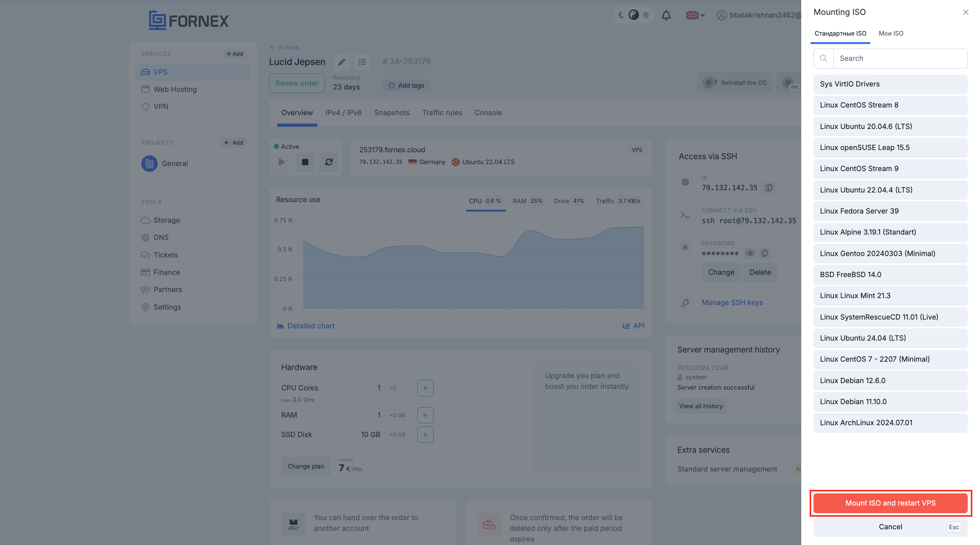Select Linux SystemRescueCD 11.01 (Live)

(x=890, y=317)
